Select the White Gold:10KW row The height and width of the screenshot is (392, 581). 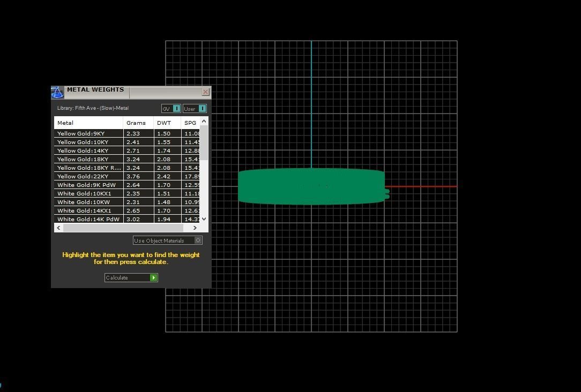126,202
